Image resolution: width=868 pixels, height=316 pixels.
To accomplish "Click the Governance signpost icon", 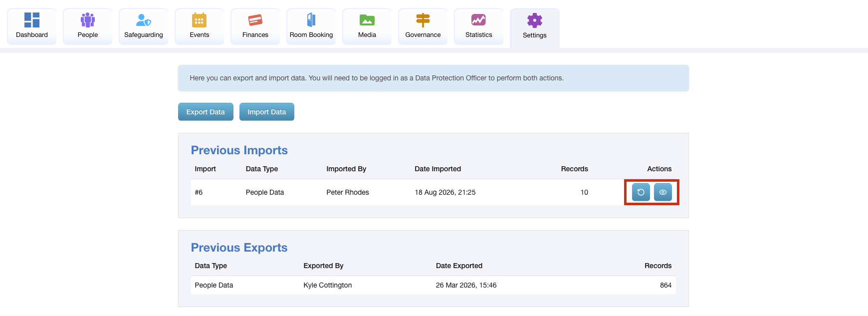I will pyautogui.click(x=423, y=20).
